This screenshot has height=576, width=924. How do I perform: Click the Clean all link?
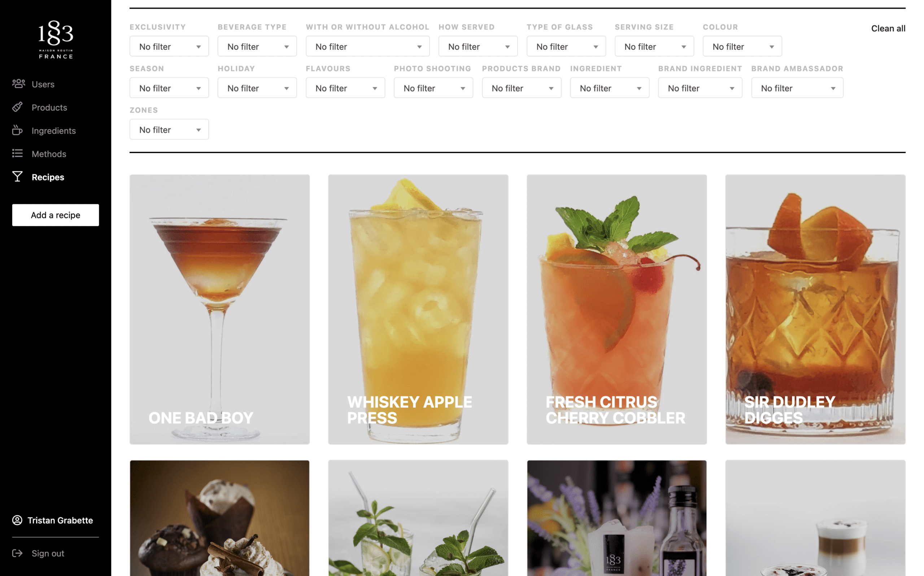(888, 29)
